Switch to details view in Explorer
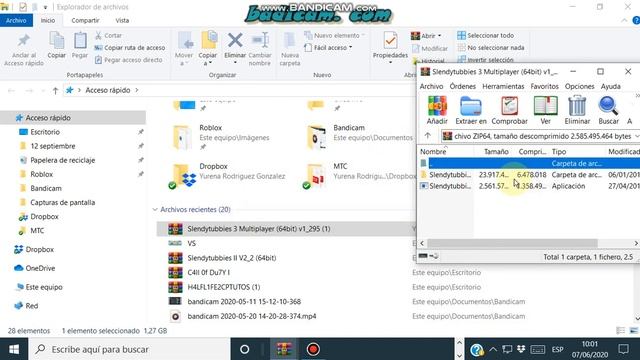Screen dimensions: 640x360 [620, 331]
